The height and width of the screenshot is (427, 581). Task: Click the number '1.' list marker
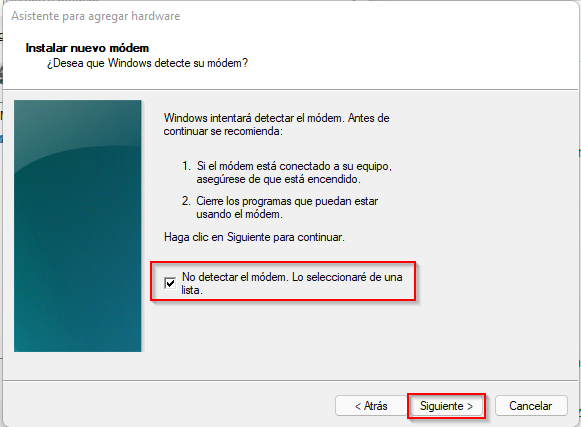pyautogui.click(x=186, y=166)
